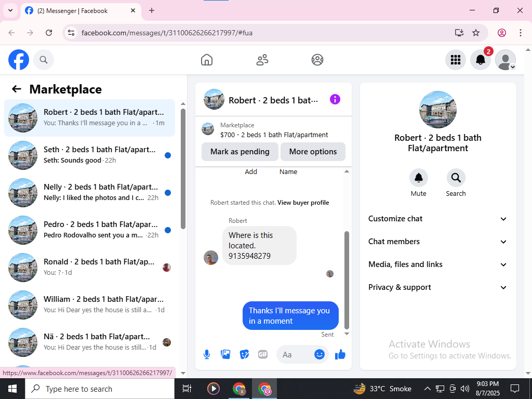Show hidden system tray icons
This screenshot has height=399, width=532.
(428, 389)
